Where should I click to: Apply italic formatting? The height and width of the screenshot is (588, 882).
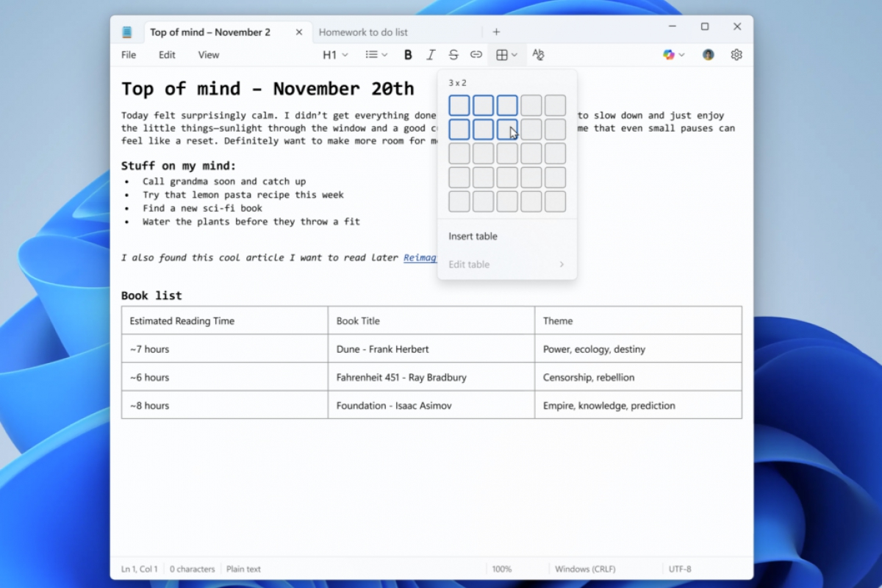coord(431,54)
